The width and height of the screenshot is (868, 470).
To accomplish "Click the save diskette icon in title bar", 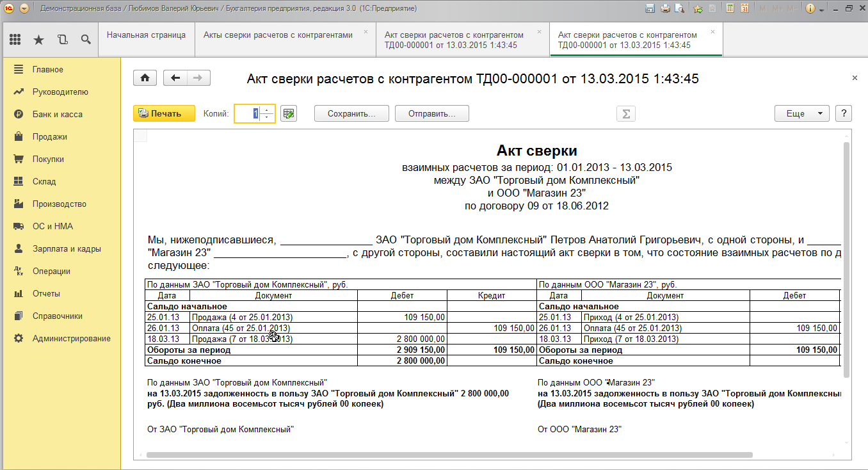I will click(x=650, y=9).
